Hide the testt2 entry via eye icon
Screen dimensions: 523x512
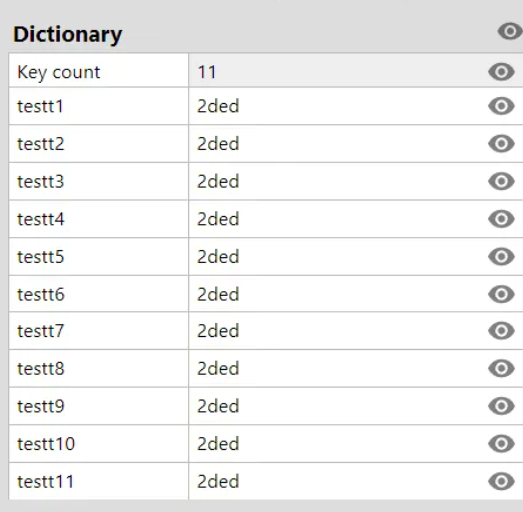pos(501,144)
